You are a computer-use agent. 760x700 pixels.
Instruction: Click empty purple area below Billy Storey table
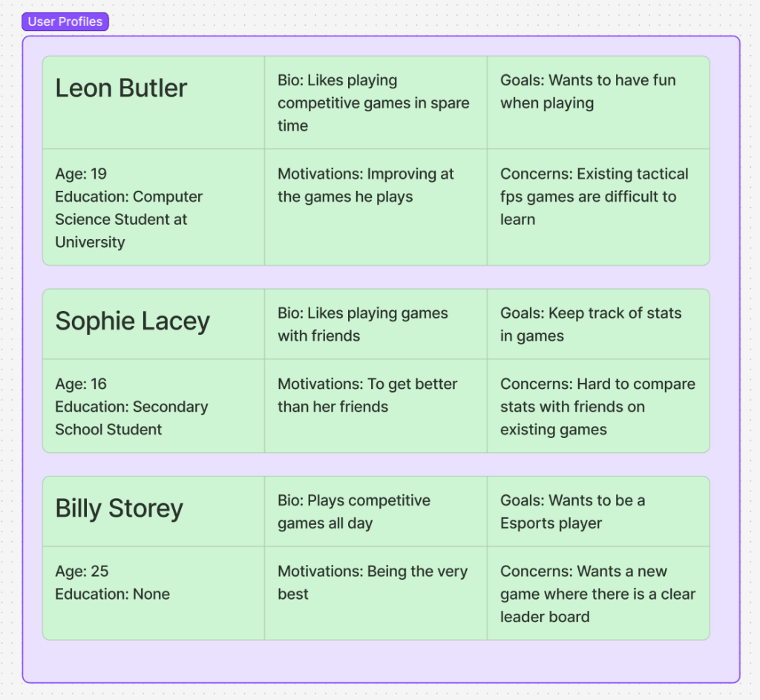pyautogui.click(x=380, y=661)
